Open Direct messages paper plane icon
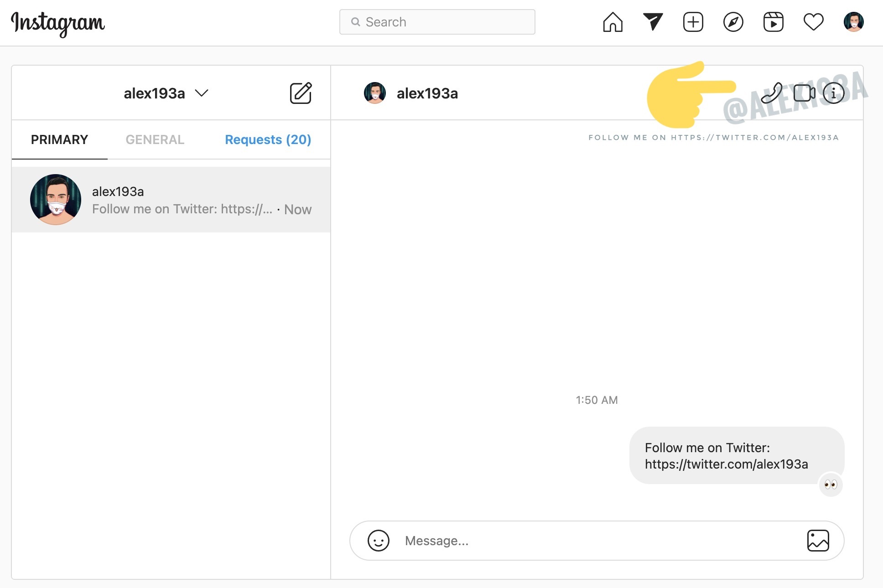The height and width of the screenshot is (588, 883). [653, 22]
